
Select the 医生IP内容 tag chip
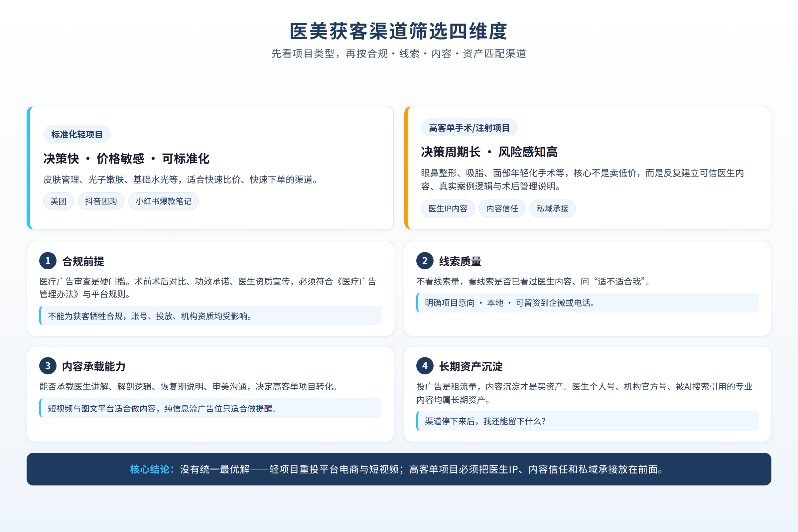tap(448, 208)
